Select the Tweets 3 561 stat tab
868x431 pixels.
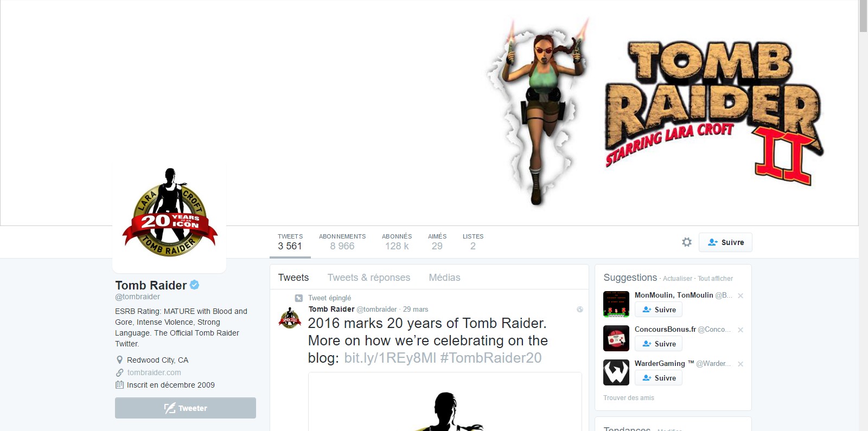pos(290,242)
